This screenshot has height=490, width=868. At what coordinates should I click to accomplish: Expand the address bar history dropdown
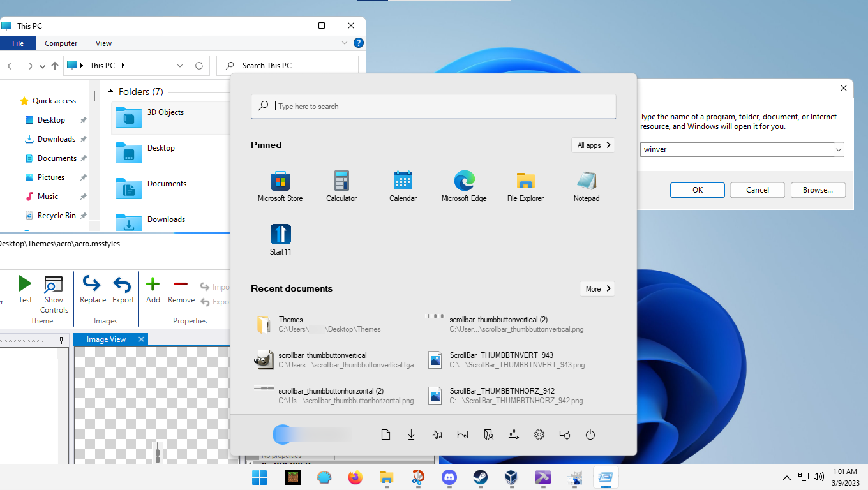coord(179,65)
